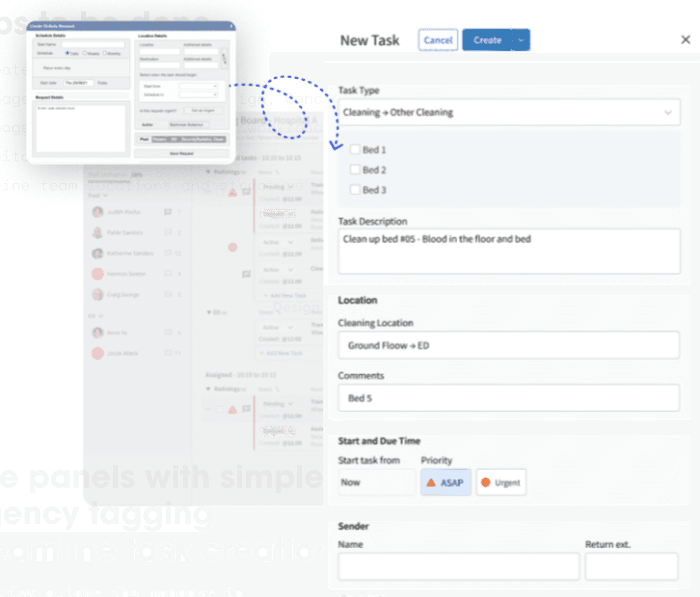Select the Urgent priority option

coord(501,483)
